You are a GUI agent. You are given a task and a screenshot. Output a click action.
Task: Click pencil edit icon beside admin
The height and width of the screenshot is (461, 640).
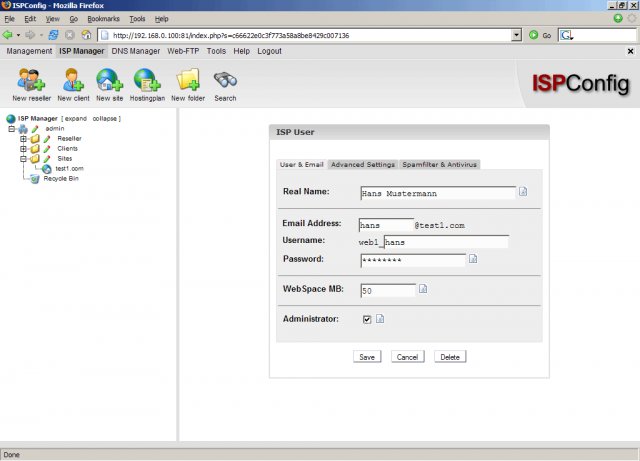[x=35, y=129]
